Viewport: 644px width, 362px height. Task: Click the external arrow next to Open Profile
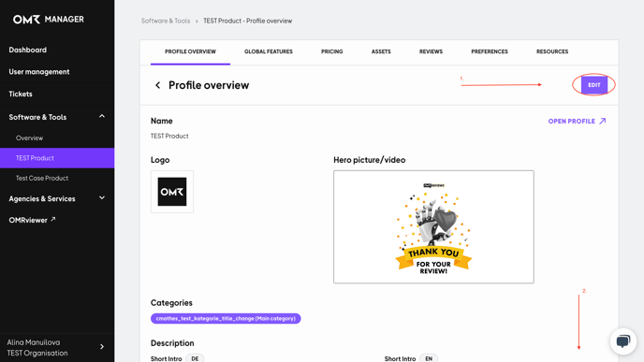tap(603, 121)
